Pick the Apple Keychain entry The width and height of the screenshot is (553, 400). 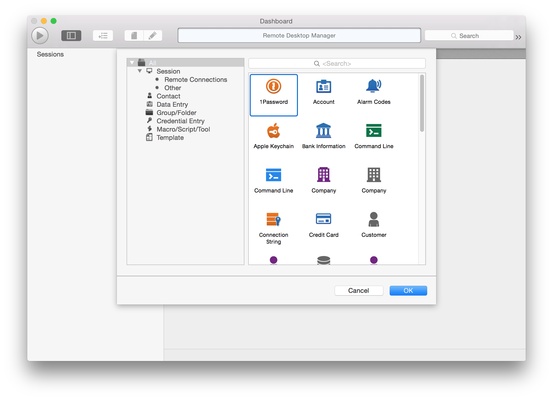point(273,136)
